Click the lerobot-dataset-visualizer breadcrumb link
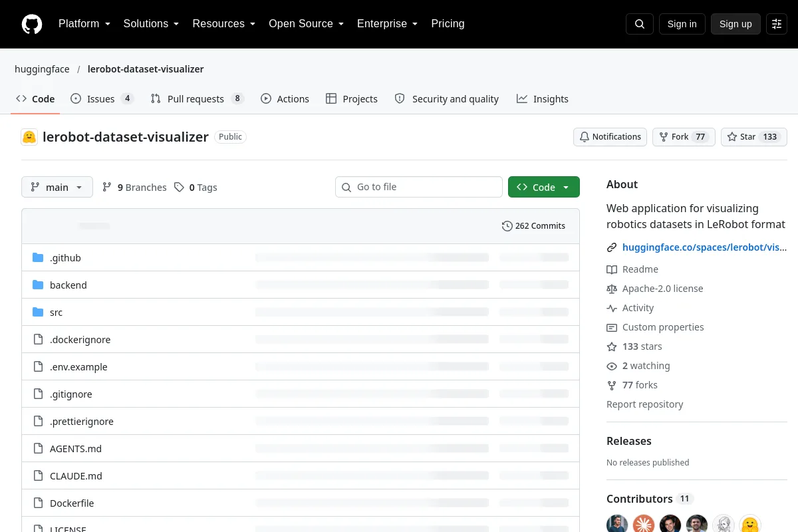Image resolution: width=798 pixels, height=532 pixels. click(146, 69)
